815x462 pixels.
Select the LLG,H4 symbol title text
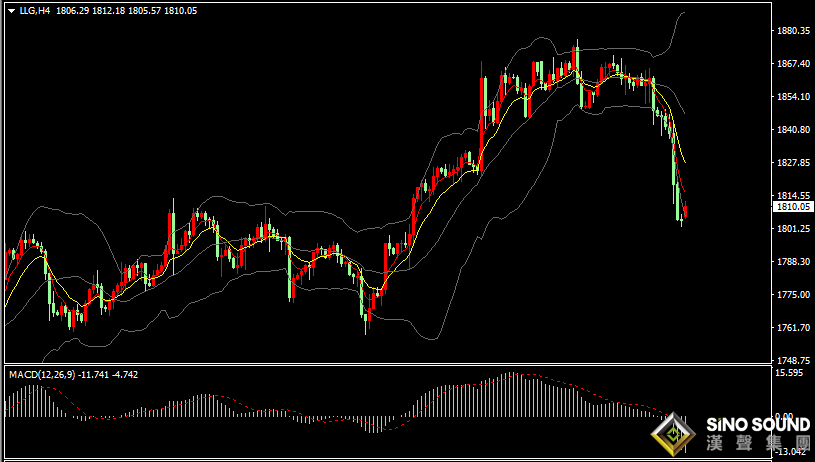click(x=35, y=10)
